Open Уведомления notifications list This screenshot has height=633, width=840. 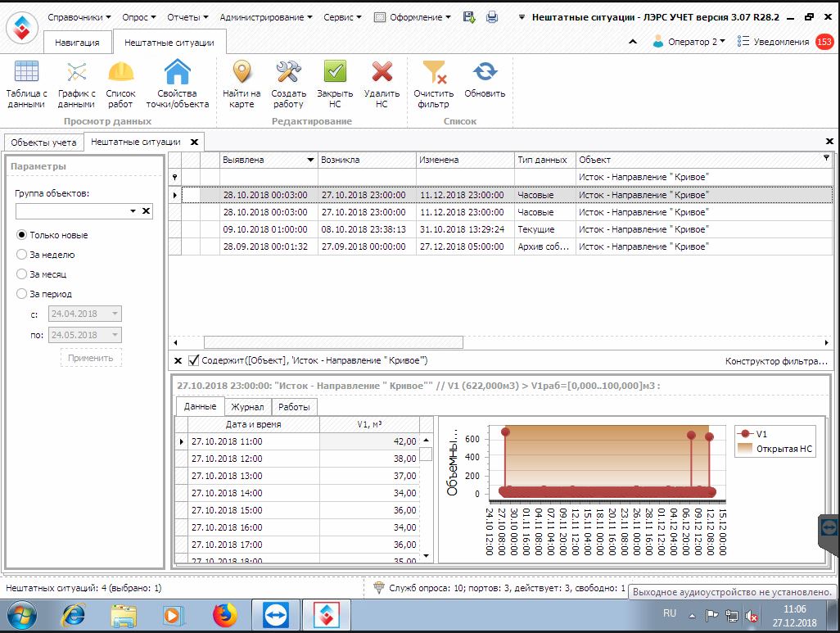click(x=773, y=42)
